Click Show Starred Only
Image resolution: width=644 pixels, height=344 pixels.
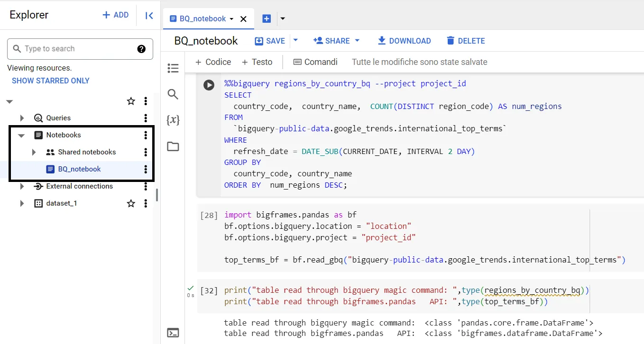(51, 81)
